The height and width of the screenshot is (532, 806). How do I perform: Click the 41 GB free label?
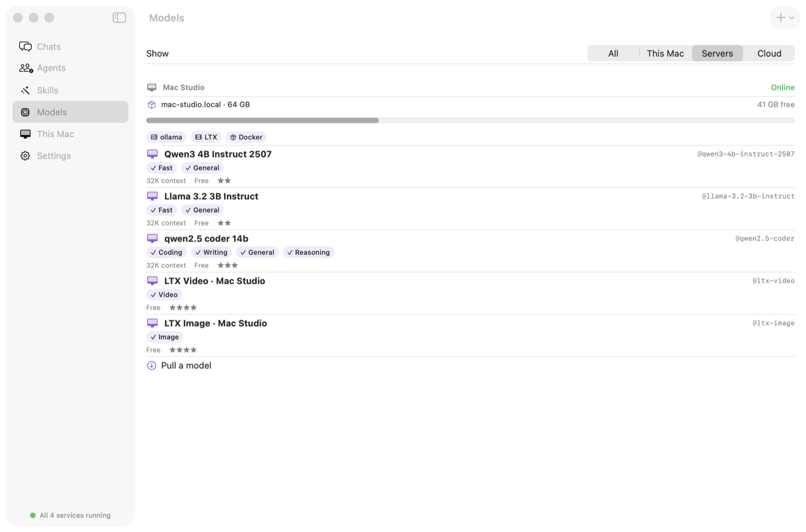(x=776, y=105)
